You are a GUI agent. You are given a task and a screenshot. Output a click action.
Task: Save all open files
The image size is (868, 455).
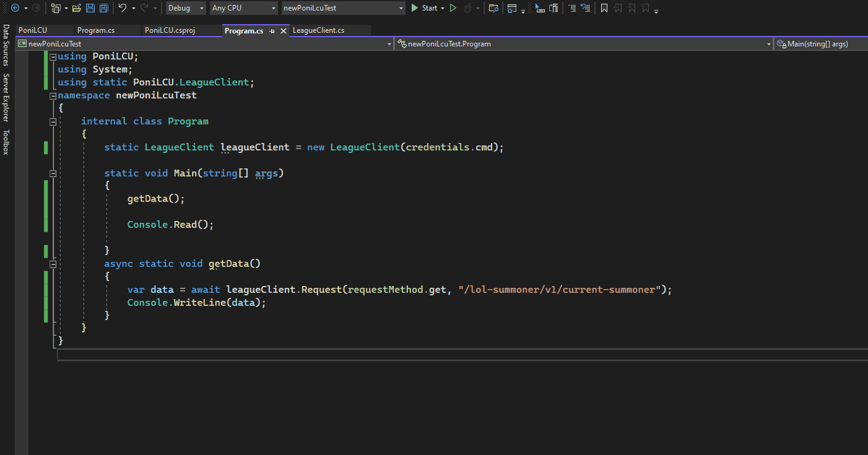(x=104, y=7)
